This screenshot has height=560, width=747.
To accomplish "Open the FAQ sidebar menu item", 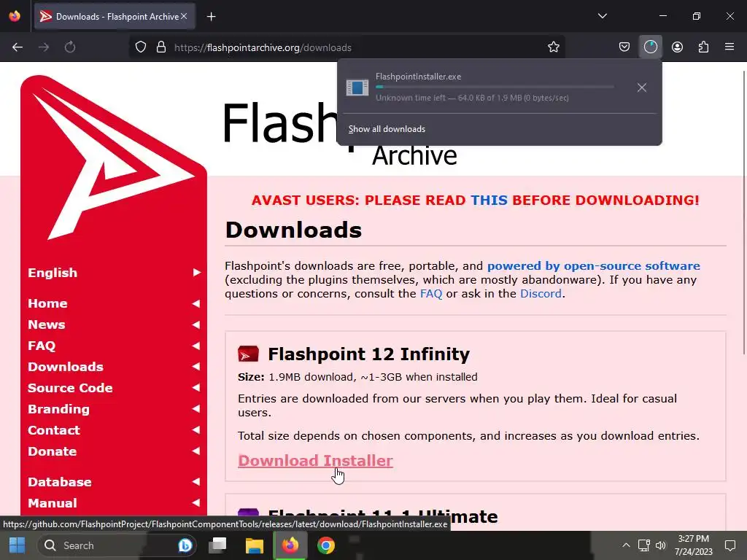I will 114,346.
